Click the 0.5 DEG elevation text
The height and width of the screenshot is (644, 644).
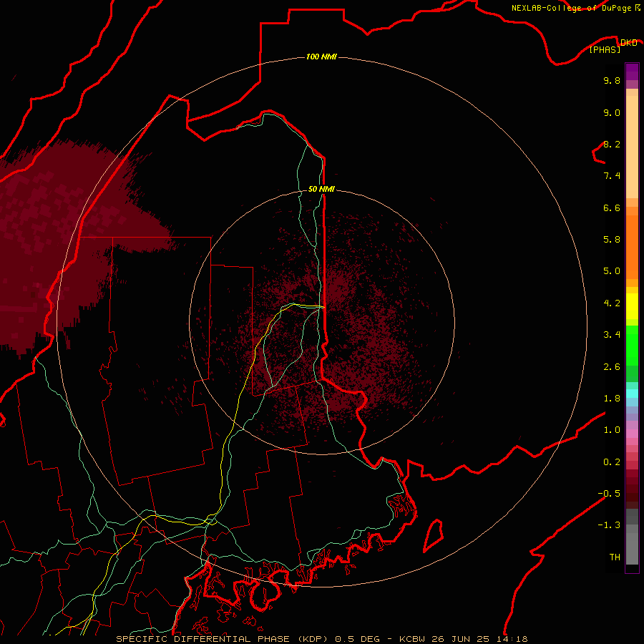[x=357, y=639]
